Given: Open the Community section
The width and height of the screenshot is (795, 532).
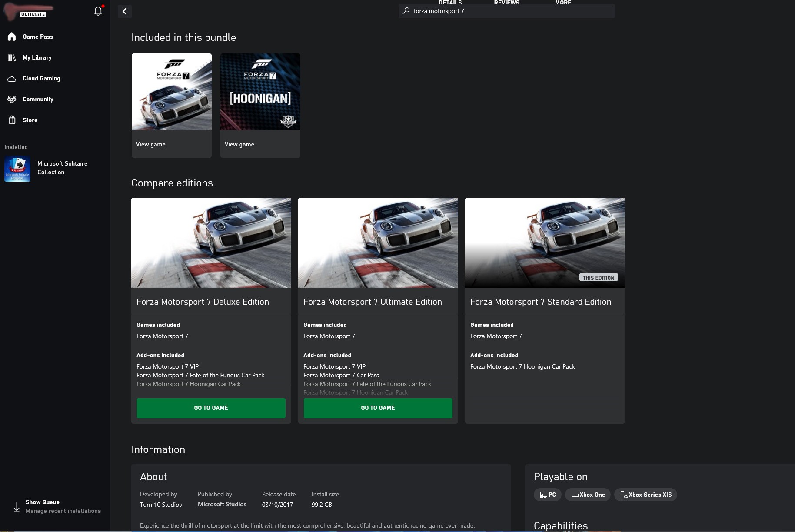Looking at the screenshot, I should point(38,99).
